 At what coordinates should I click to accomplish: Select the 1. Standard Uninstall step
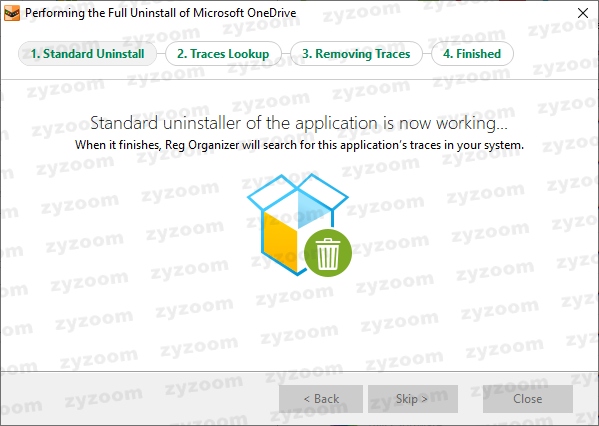pos(87,54)
